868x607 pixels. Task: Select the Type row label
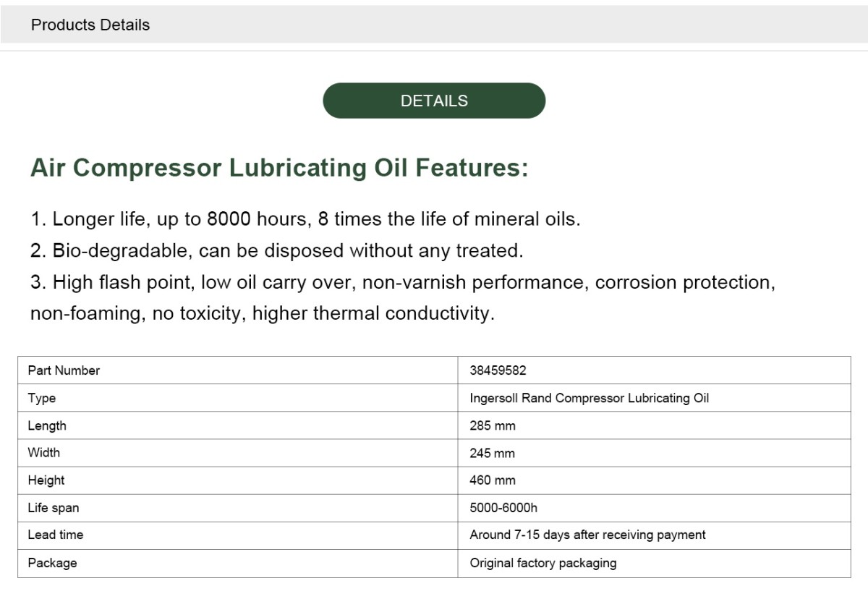[x=238, y=398]
